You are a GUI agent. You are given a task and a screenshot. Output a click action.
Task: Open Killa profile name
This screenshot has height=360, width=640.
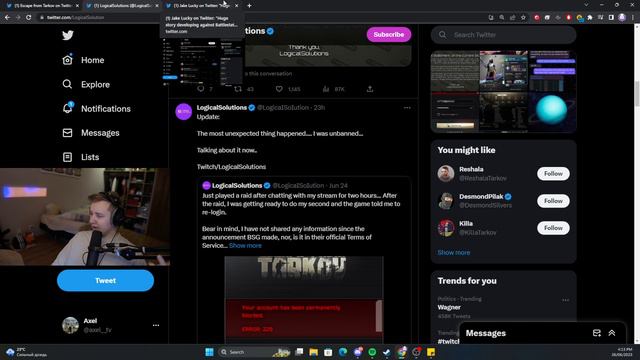click(x=466, y=223)
